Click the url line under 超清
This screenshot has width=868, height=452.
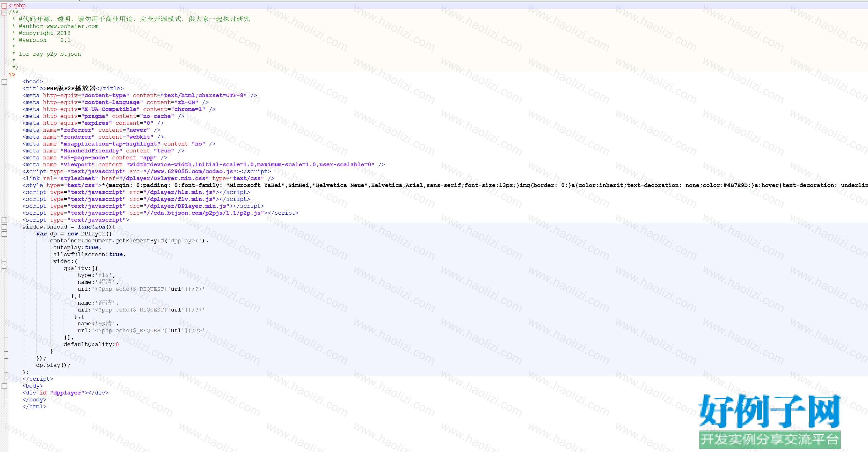pos(141,289)
